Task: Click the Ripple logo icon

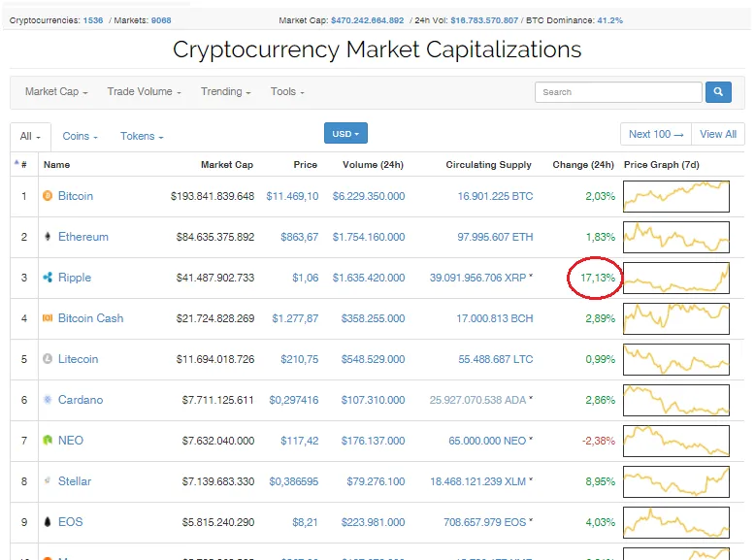Action: click(x=48, y=278)
